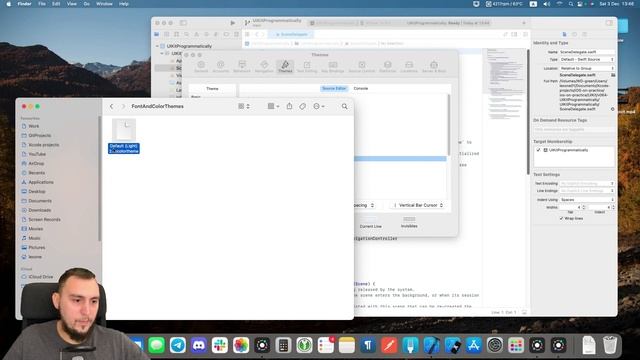
Task: Go back in the Finder window
Action: coord(111,106)
